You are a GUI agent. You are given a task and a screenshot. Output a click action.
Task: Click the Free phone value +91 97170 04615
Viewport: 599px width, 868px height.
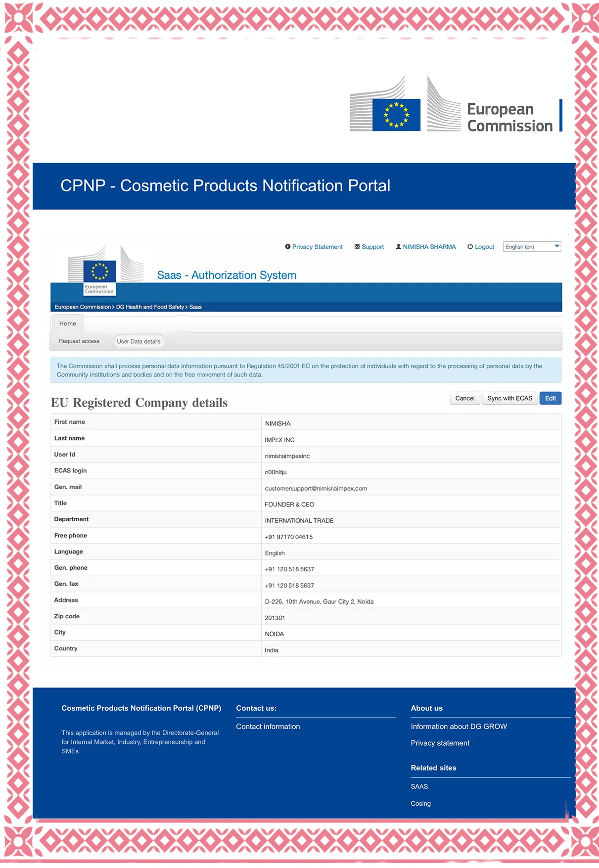coord(288,537)
